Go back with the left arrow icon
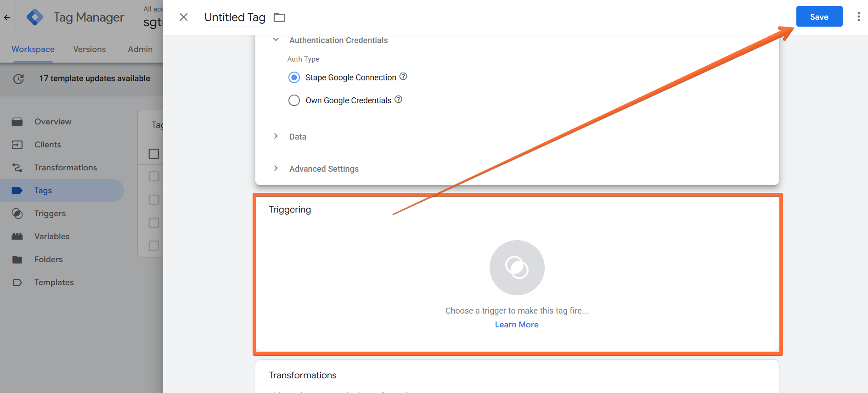868x393 pixels. point(7,17)
